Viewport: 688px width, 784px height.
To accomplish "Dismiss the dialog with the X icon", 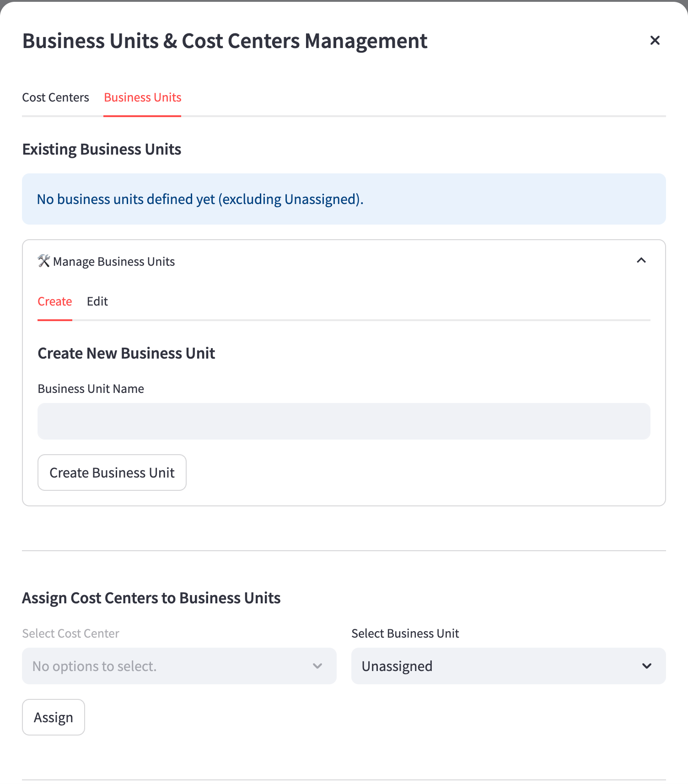I will [x=655, y=40].
